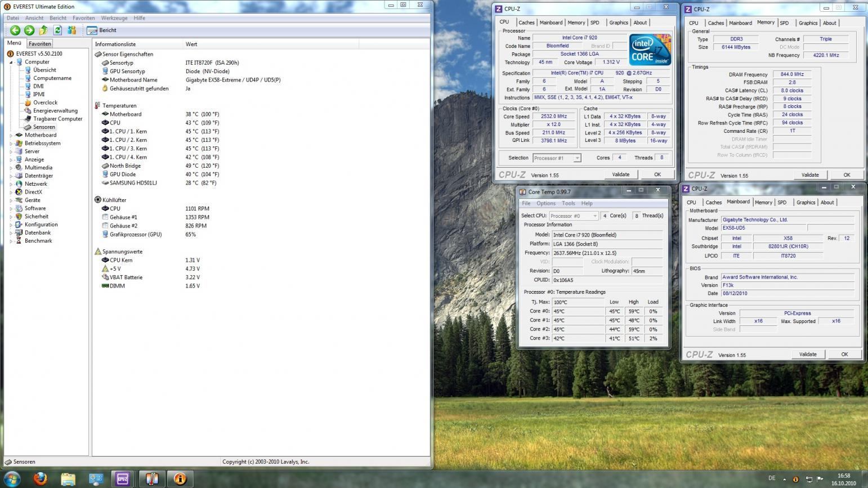
Task: Open Windows Explorer folder on taskbar
Action: click(x=68, y=479)
